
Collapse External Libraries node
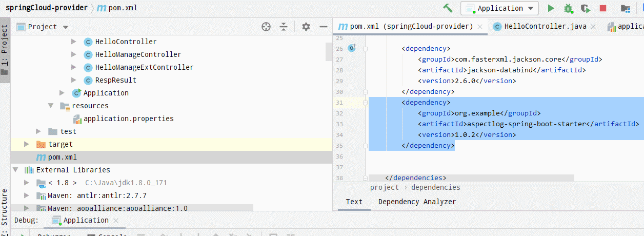[x=15, y=170]
